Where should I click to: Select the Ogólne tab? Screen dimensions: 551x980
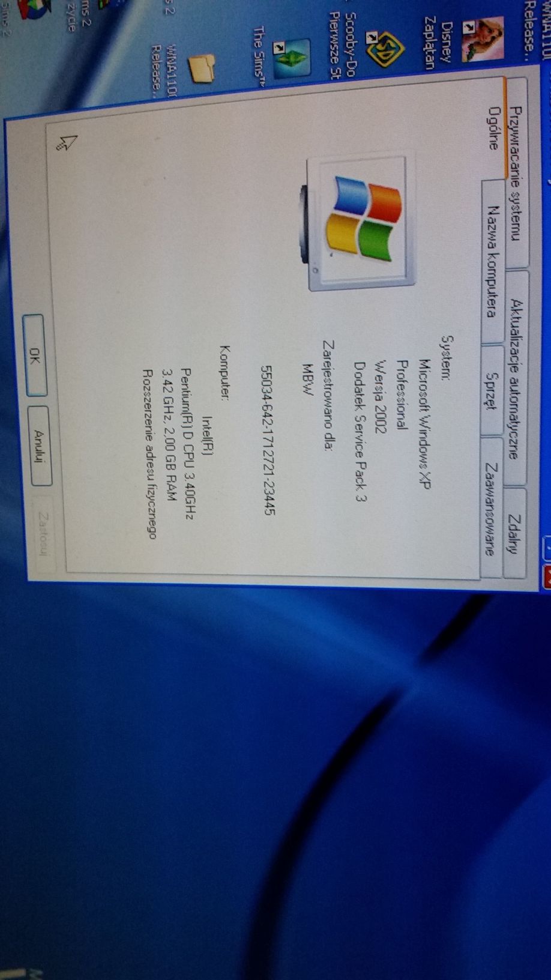494,128
